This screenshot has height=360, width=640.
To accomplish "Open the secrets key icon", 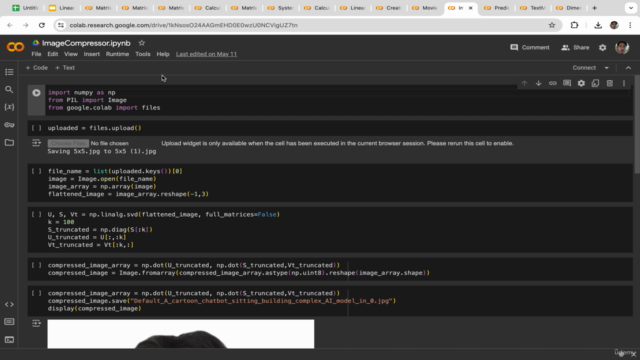I will (9, 125).
